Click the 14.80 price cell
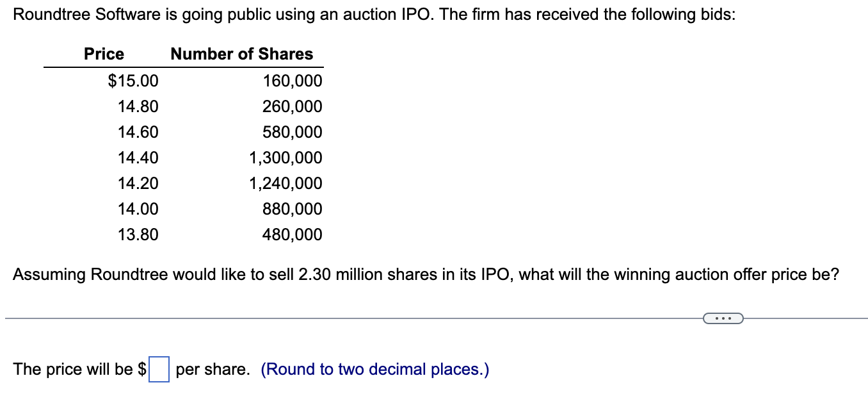 click(x=138, y=106)
